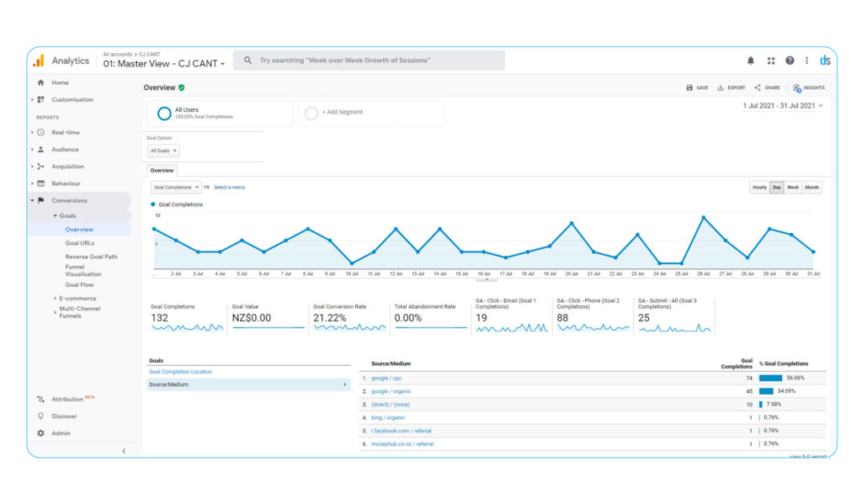Open the apps grid icon
The image size is (862, 504).
[x=770, y=61]
